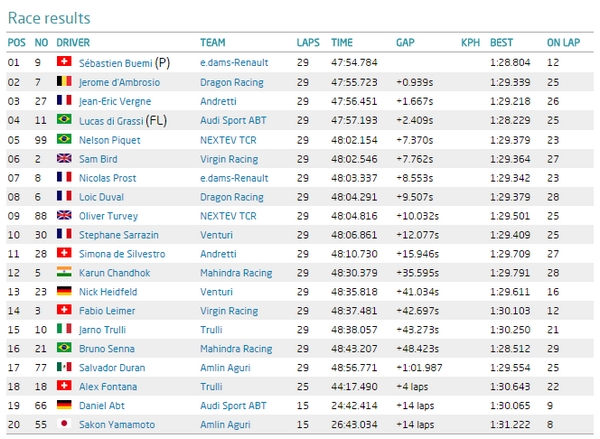Open Jarno Trulli driver link
The height and width of the screenshot is (439, 600).
pyautogui.click(x=102, y=330)
